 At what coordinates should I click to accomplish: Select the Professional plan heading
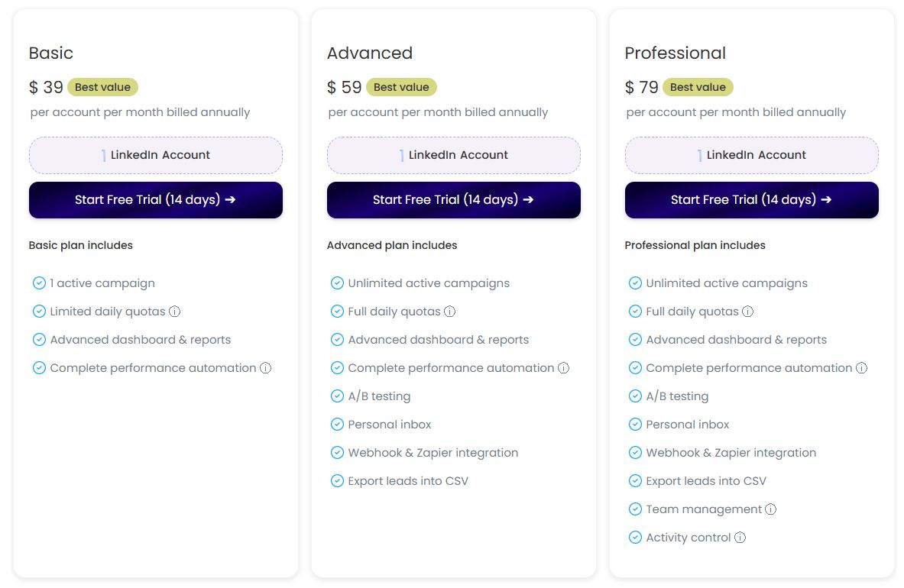coord(676,53)
